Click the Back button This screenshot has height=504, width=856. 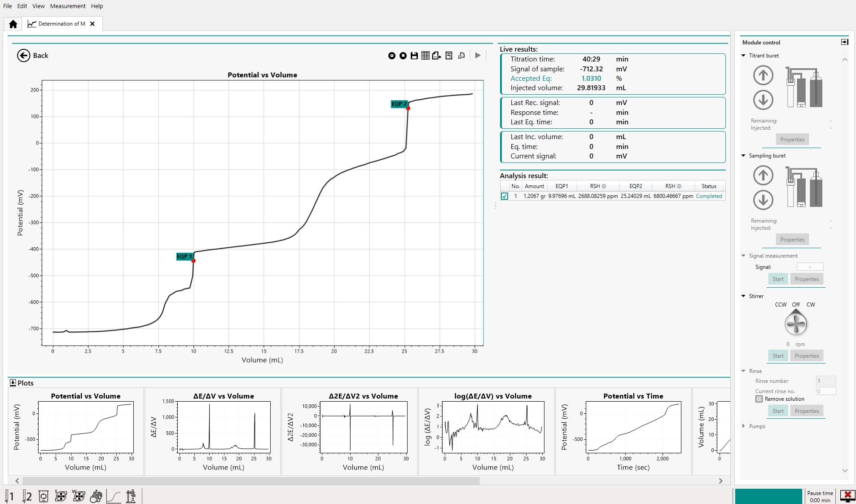coord(33,56)
